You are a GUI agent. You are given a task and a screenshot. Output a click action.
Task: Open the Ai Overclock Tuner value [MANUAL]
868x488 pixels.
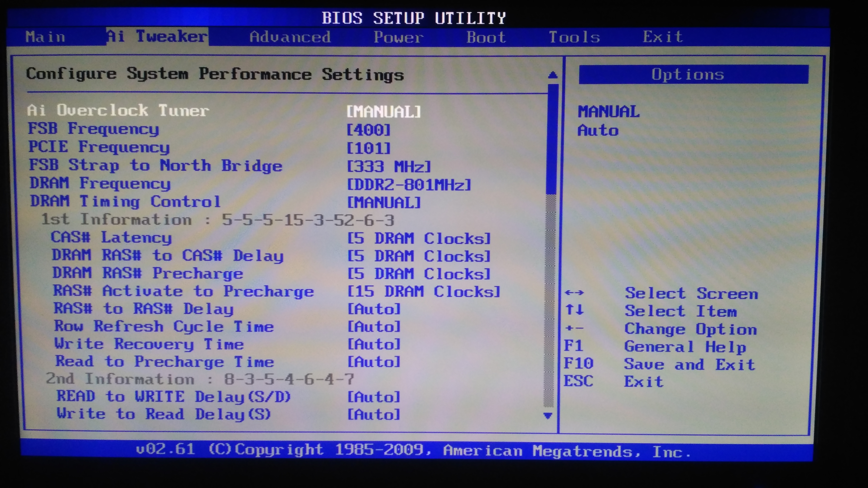(x=384, y=112)
